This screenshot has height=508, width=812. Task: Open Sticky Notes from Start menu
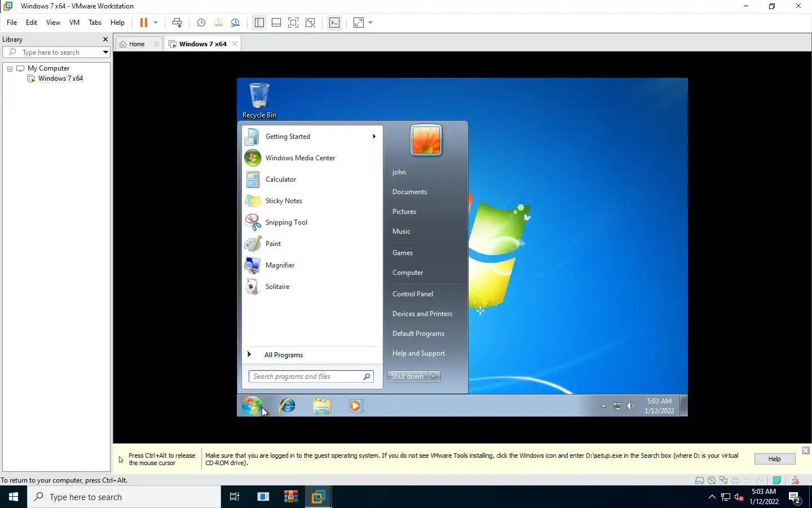(x=312, y=201)
